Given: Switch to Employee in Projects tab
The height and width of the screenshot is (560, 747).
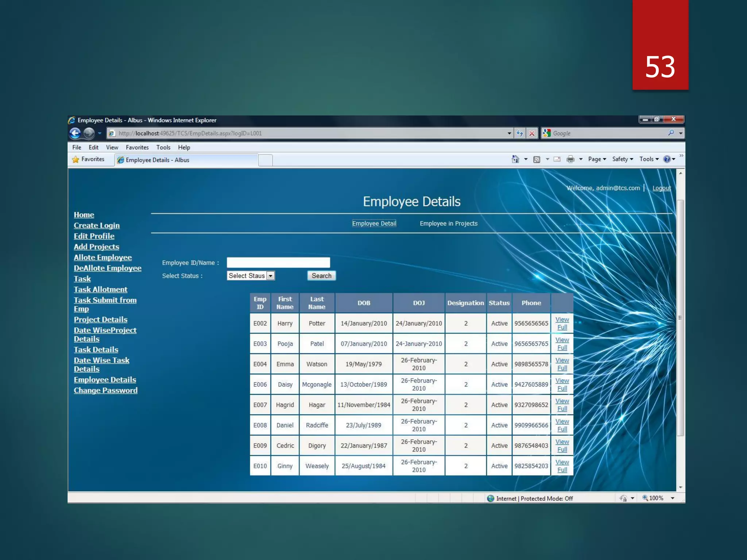Looking at the screenshot, I should point(448,223).
